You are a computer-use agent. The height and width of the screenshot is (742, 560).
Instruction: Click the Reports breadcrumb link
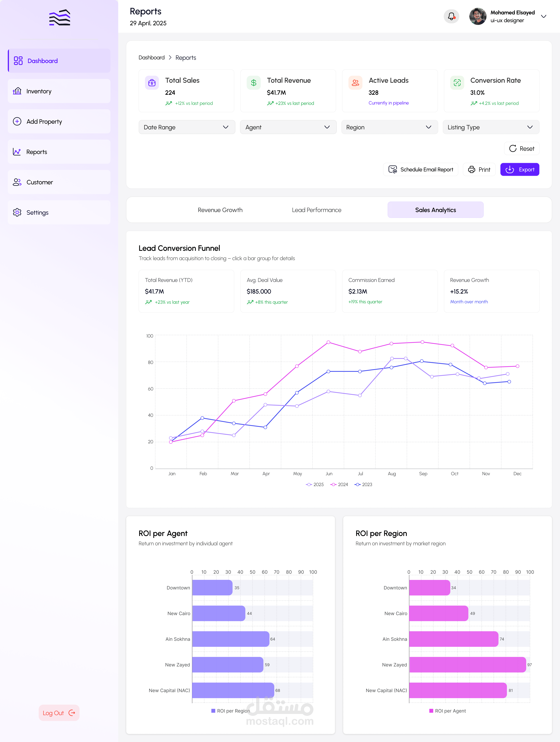(x=186, y=58)
